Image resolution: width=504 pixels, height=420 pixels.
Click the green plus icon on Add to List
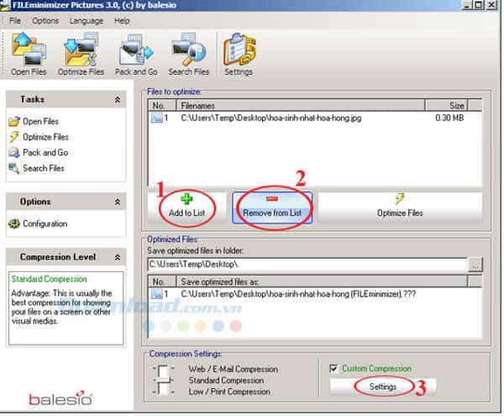tap(186, 199)
